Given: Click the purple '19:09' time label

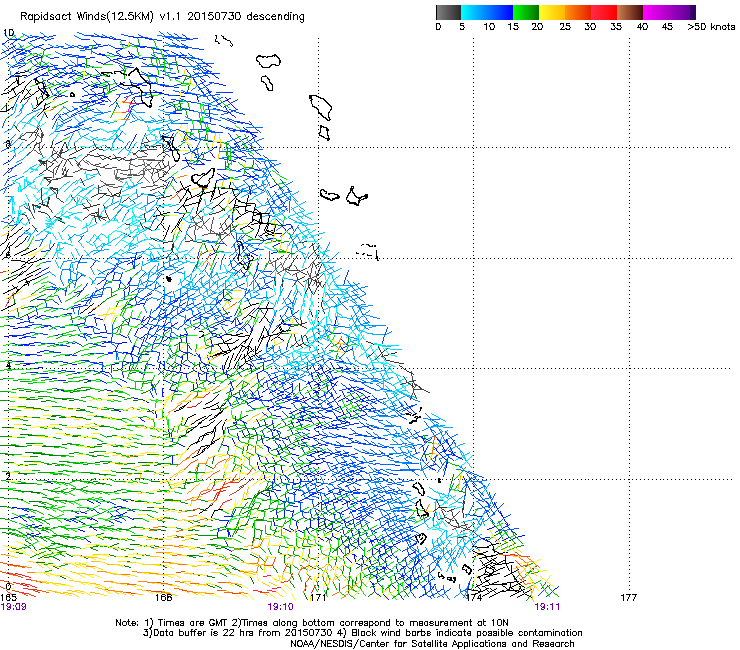Looking at the screenshot, I should [x=14, y=607].
